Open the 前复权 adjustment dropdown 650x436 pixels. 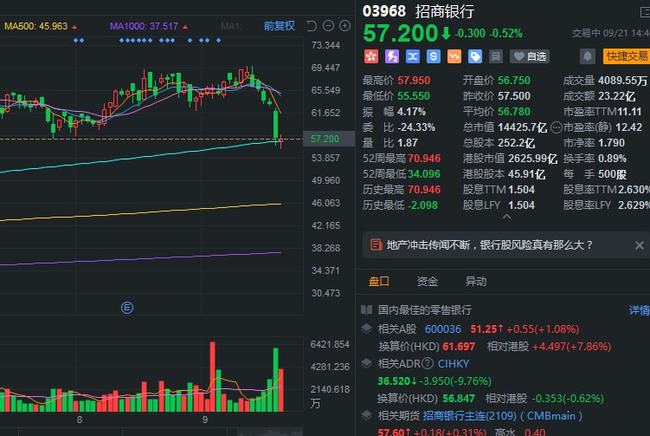point(279,26)
